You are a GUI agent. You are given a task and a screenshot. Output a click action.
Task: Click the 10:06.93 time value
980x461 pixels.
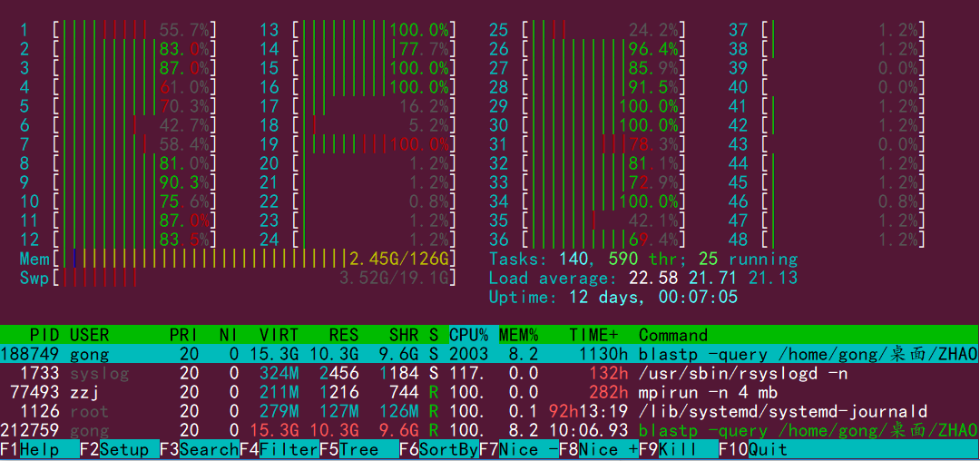point(589,430)
